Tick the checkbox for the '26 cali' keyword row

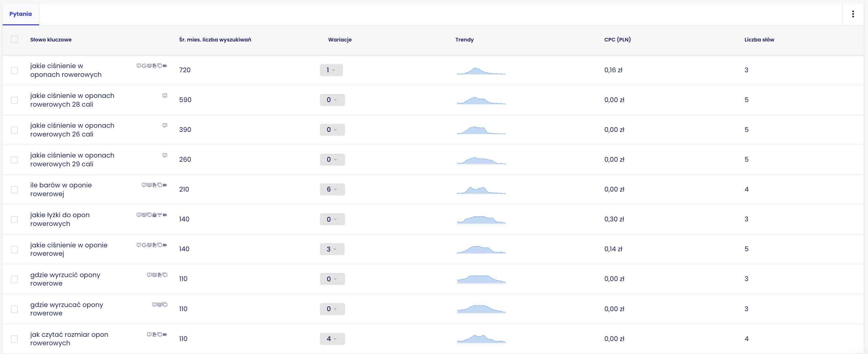(x=14, y=130)
